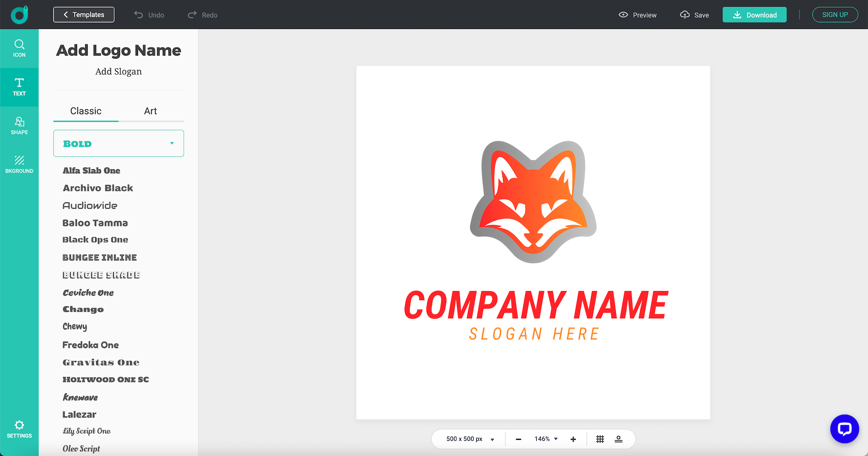Expand the 146% zoom level dropdown
This screenshot has height=456, width=868.
click(545, 439)
